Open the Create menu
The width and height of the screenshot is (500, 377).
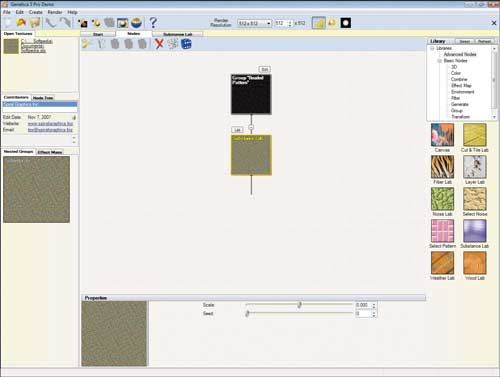tap(36, 12)
